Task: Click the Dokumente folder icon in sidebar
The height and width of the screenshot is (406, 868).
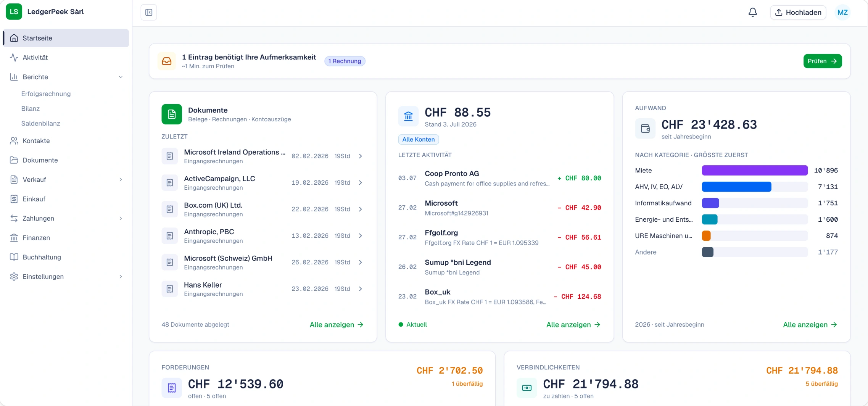Action: pyautogui.click(x=14, y=160)
